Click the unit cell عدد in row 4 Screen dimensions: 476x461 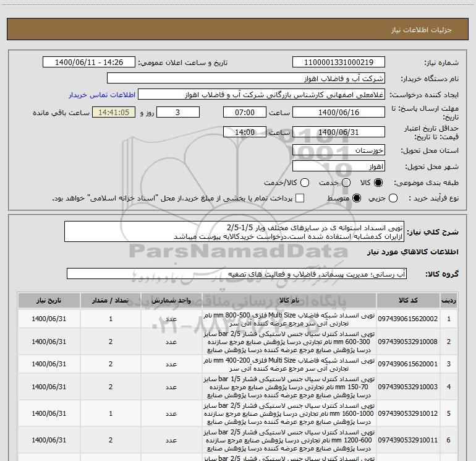pyautogui.click(x=171, y=387)
